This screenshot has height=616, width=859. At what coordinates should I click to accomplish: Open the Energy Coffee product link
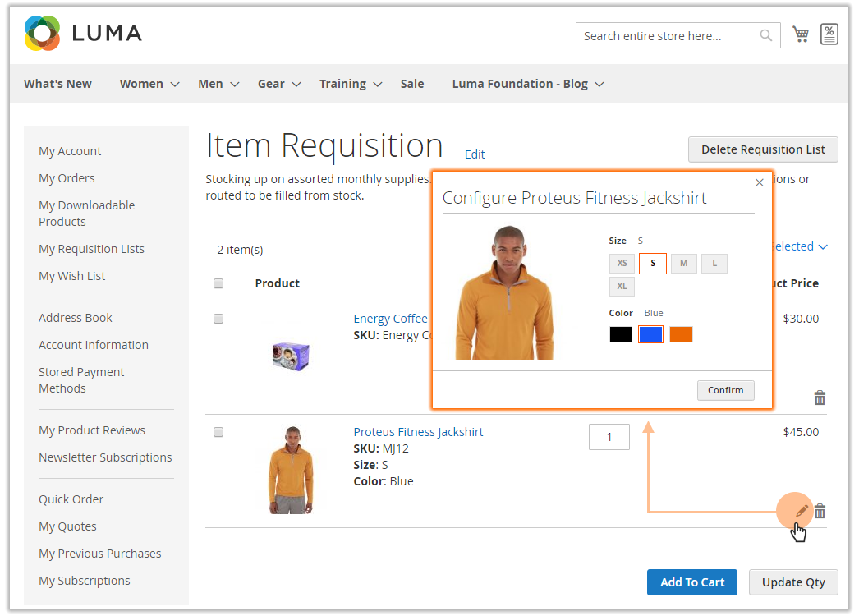(x=391, y=319)
